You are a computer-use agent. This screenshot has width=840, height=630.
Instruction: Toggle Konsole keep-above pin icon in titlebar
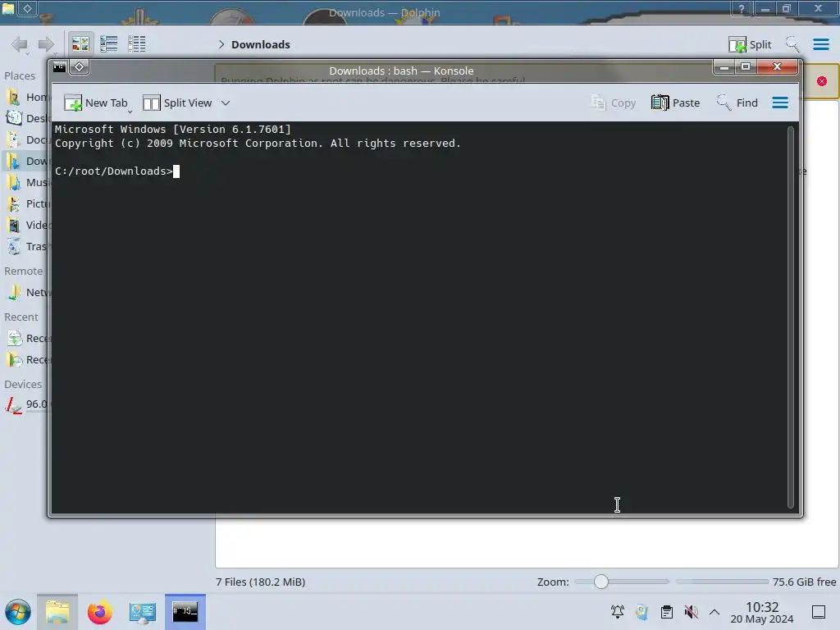[x=80, y=67]
